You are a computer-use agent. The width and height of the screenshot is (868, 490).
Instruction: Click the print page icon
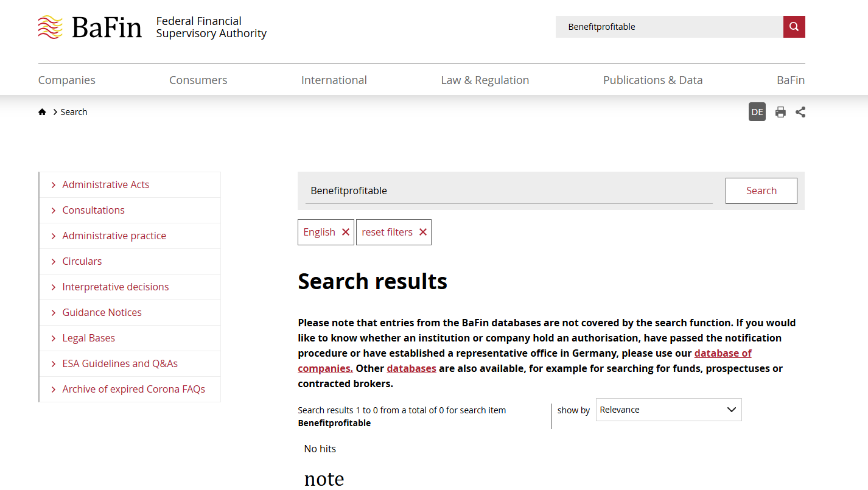(x=780, y=112)
